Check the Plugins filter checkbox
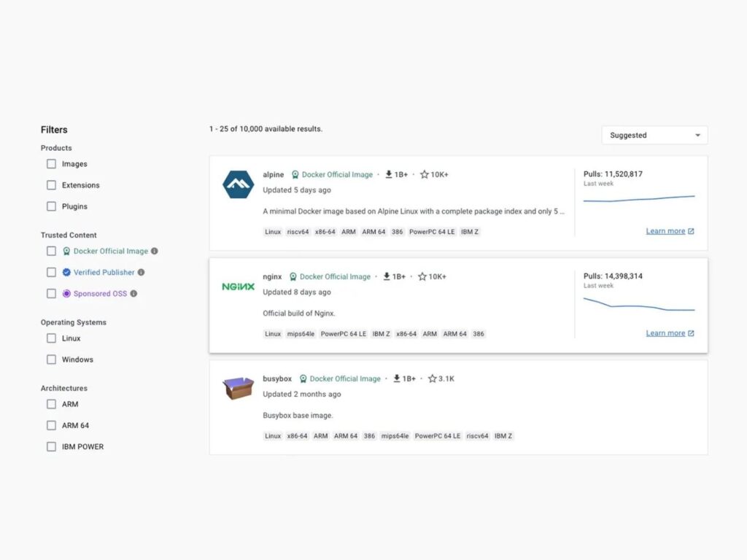Viewport: 747px width, 560px height. pyautogui.click(x=52, y=206)
